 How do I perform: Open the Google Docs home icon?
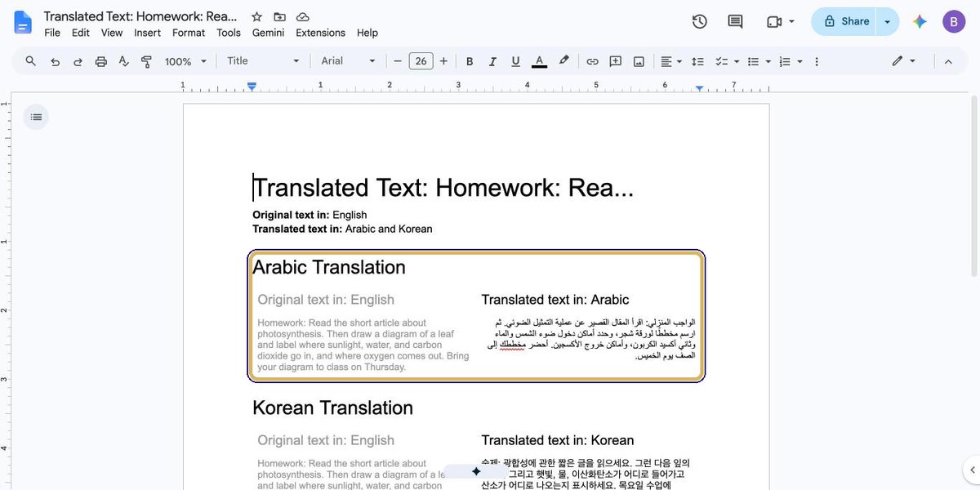tap(23, 23)
